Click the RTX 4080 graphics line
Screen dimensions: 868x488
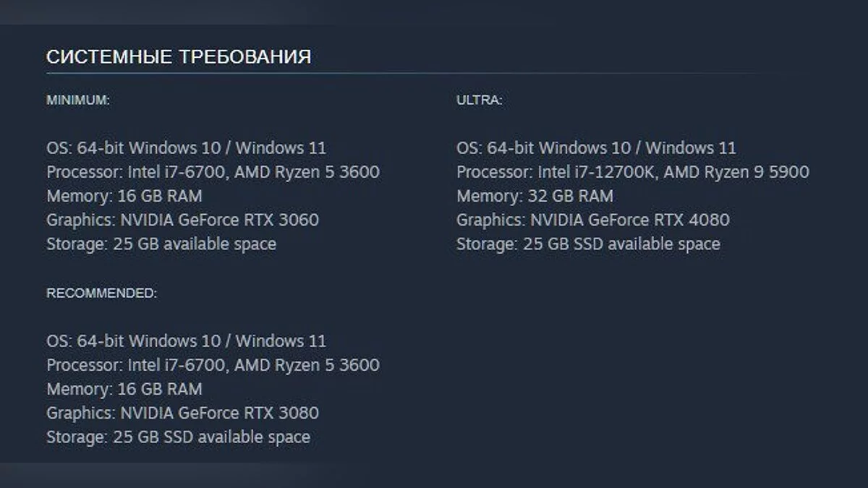click(x=592, y=220)
